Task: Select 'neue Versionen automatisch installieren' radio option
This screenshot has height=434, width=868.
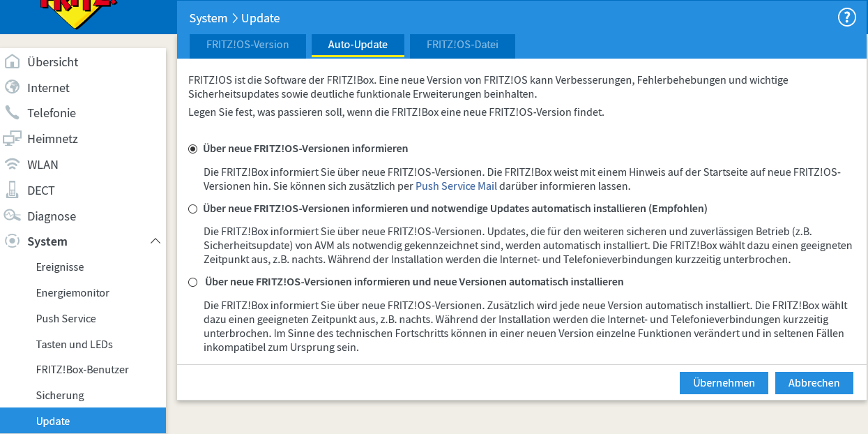Action: [193, 282]
